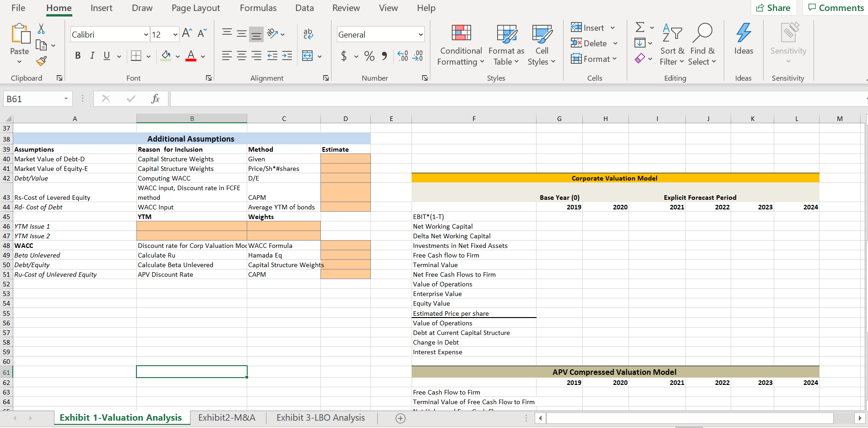Open Cell Styles gallery

point(542,45)
